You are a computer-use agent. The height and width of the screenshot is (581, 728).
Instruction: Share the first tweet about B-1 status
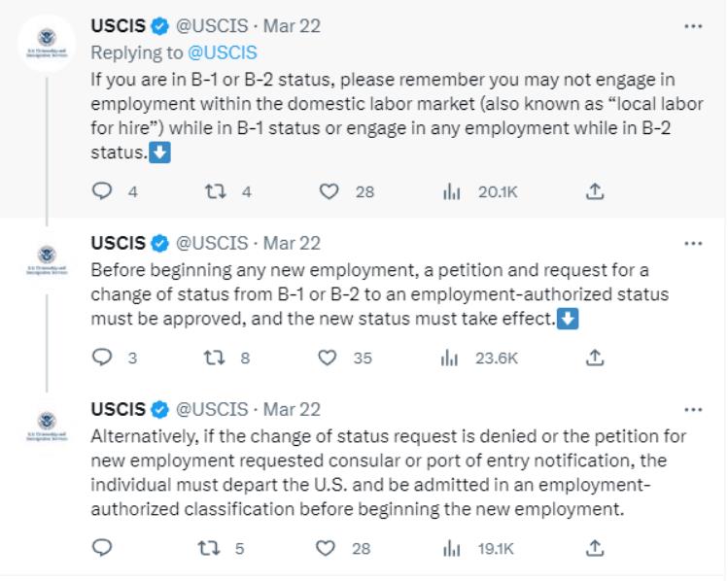[x=595, y=191]
